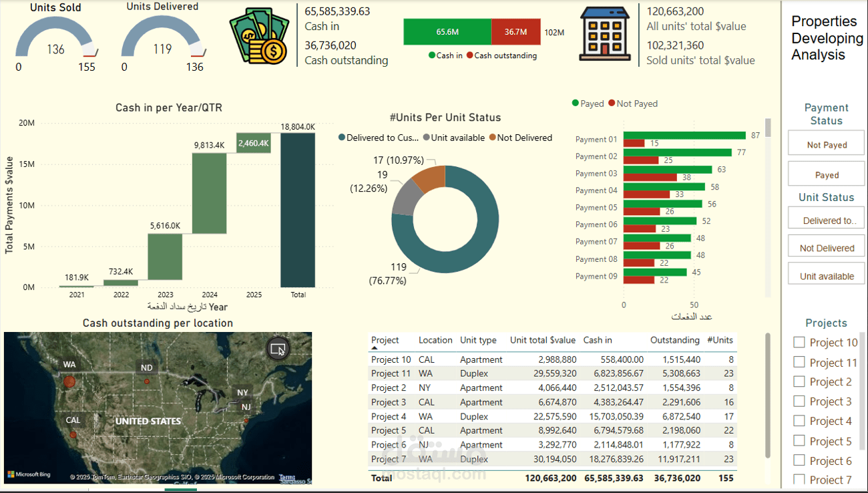Click the Payment 03 red bar
The image size is (868, 493).
click(x=650, y=177)
